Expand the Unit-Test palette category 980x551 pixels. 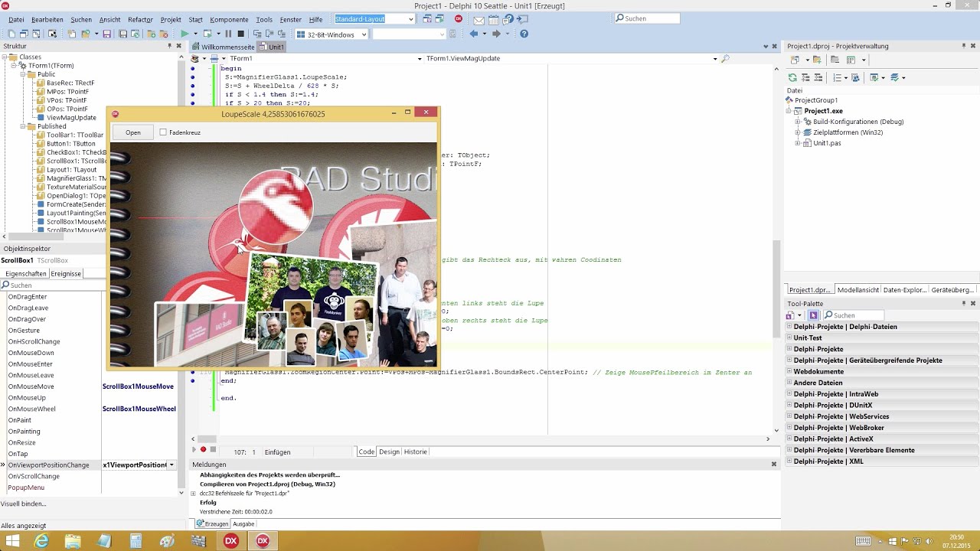(789, 337)
